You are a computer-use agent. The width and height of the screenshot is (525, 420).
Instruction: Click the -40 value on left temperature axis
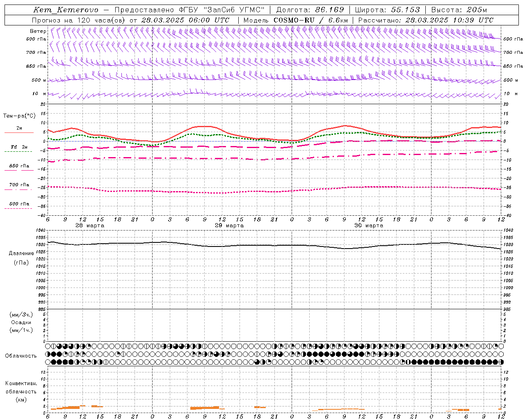(x=42, y=215)
